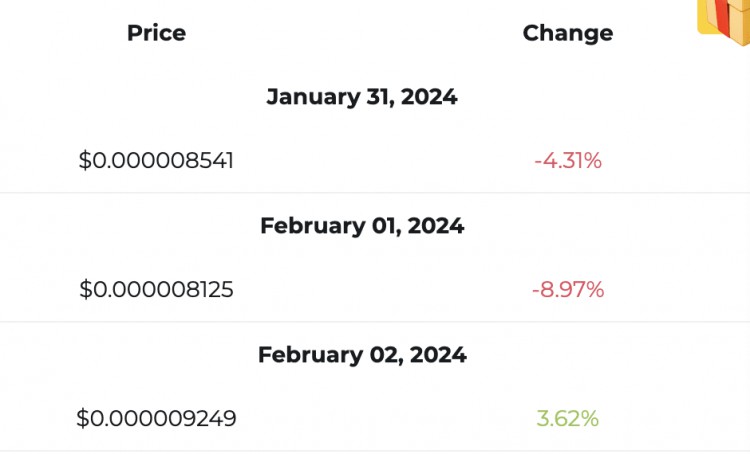Click the dollar sign of $0.000009249
Image resolution: width=750 pixels, height=454 pixels.
[x=82, y=419]
